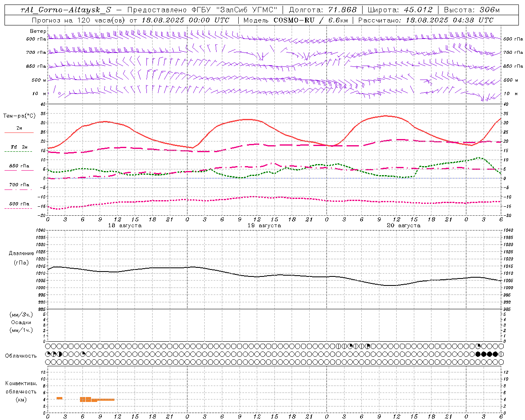Click the Прогноз на 120 часа(ов) text

pyautogui.click(x=79, y=20)
